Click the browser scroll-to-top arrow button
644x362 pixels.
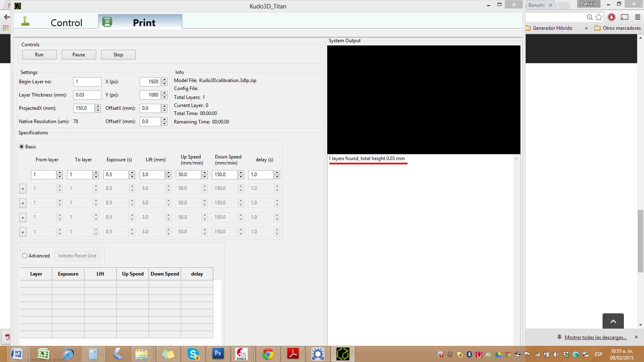click(613, 321)
